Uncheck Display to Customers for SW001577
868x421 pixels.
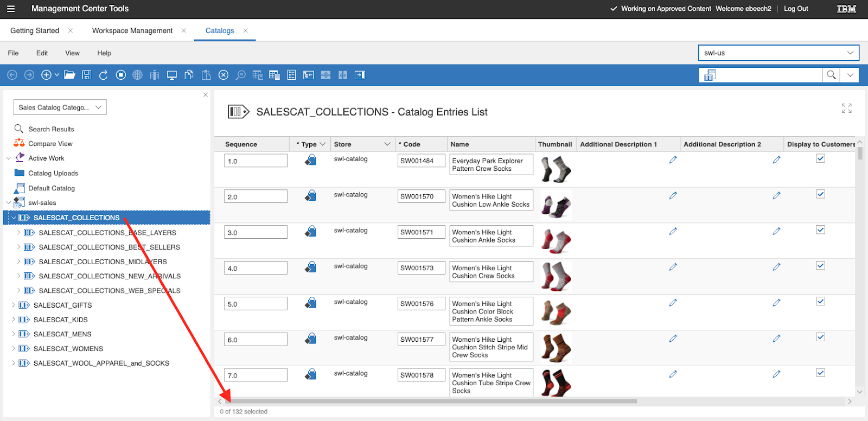[x=821, y=337]
